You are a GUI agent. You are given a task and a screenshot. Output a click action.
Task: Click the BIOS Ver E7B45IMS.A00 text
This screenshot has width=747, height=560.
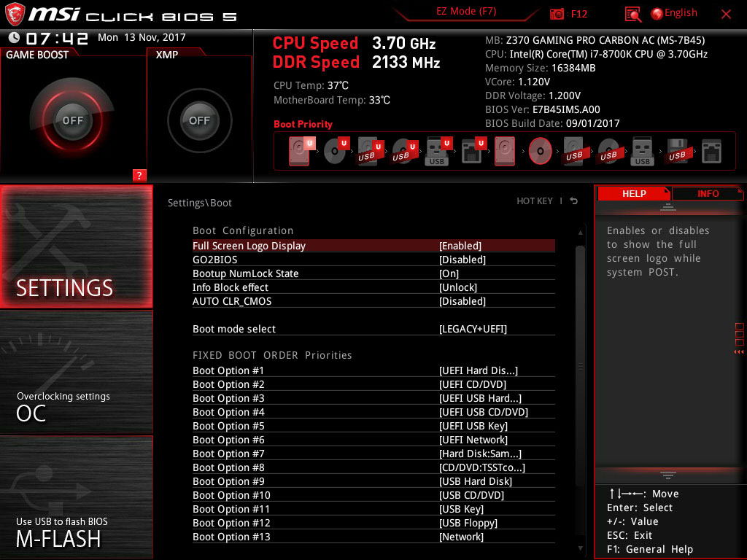click(542, 109)
